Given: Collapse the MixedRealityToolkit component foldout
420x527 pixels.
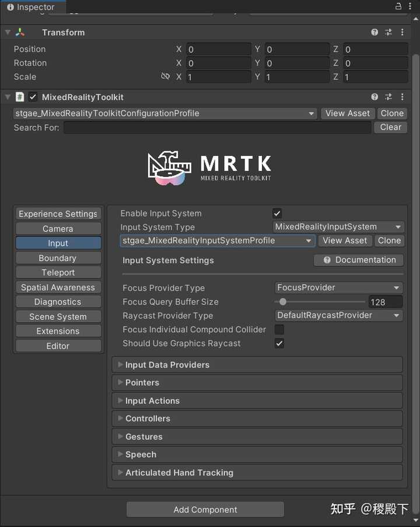Looking at the screenshot, I should pyautogui.click(x=8, y=97).
